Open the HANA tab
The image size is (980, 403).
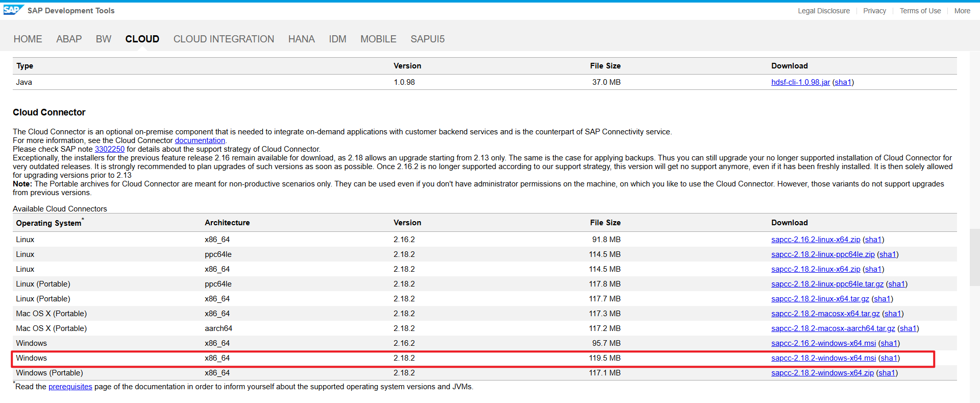[x=301, y=39]
